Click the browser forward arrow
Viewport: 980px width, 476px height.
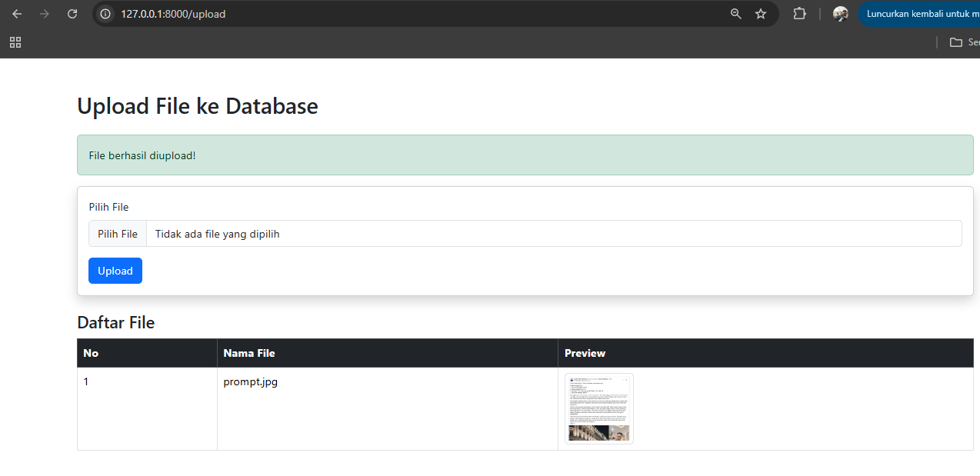pyautogui.click(x=45, y=14)
